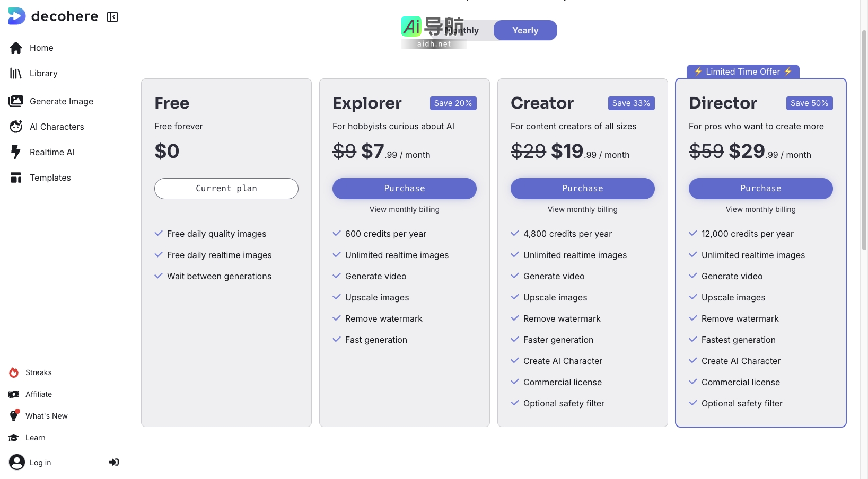Click the Affiliate money icon
This screenshot has height=479, width=868.
[14, 394]
